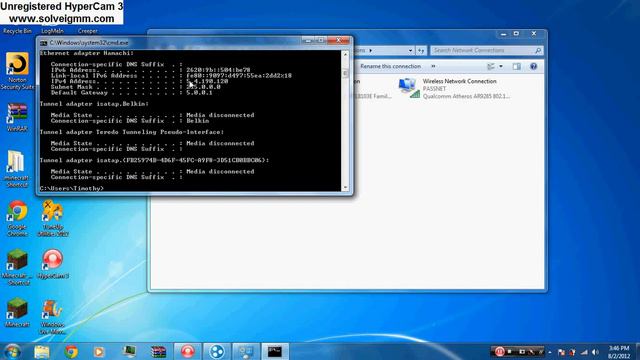The width and height of the screenshot is (640, 360).
Task: Maximize the Network Connections window
Action: 516,34
